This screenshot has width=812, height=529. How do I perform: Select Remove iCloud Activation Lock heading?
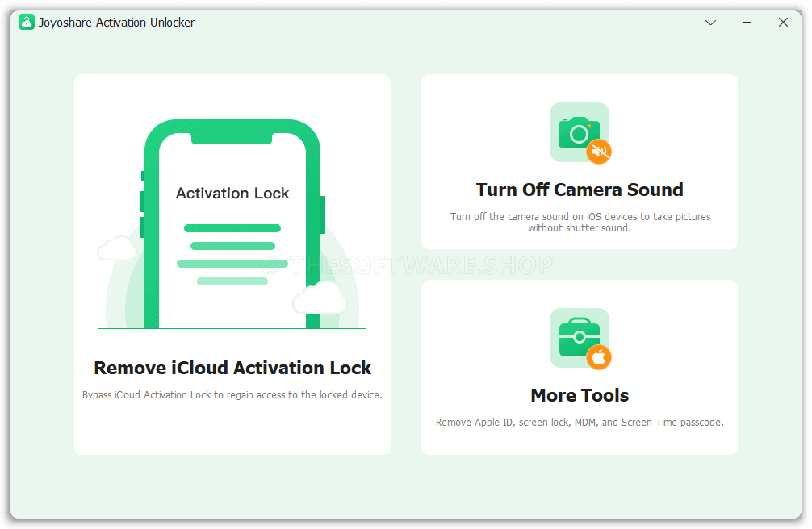pyautogui.click(x=232, y=368)
